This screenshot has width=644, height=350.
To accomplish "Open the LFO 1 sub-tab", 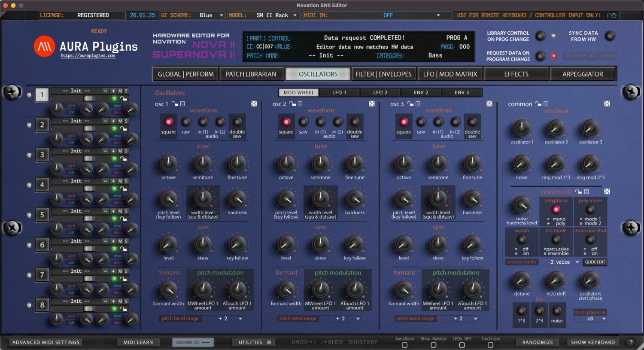I will [339, 92].
